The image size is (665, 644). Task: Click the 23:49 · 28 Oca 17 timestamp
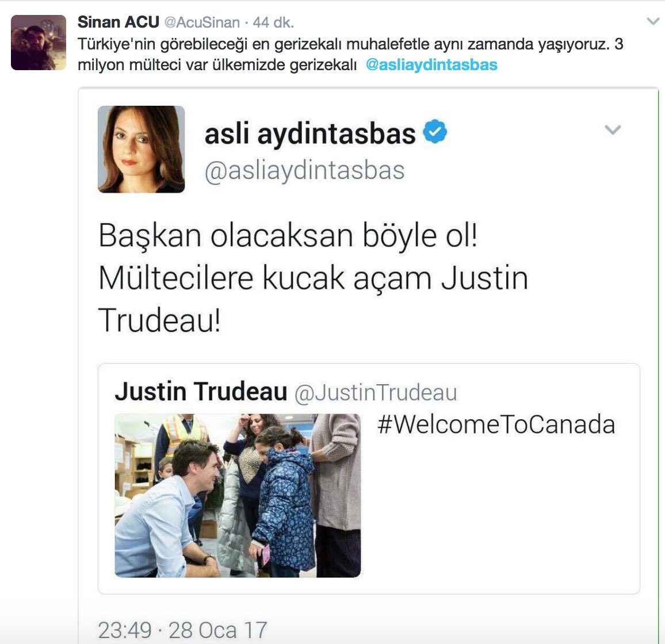182,630
